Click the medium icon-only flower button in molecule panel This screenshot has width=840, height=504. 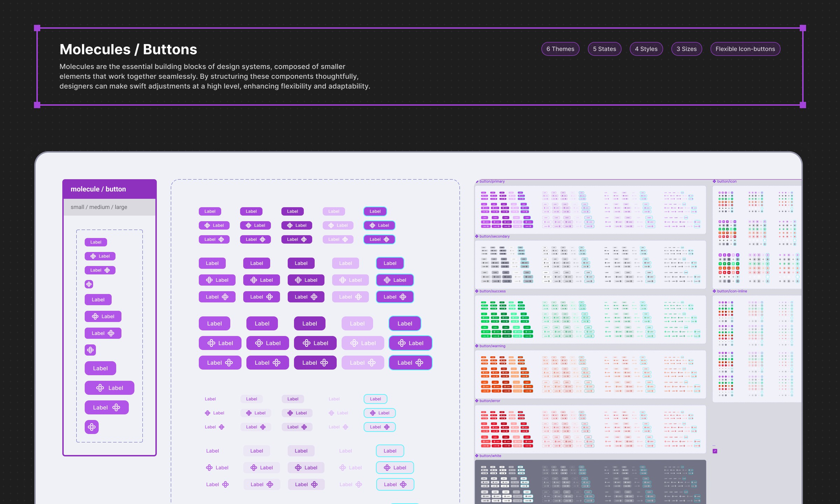(90, 350)
